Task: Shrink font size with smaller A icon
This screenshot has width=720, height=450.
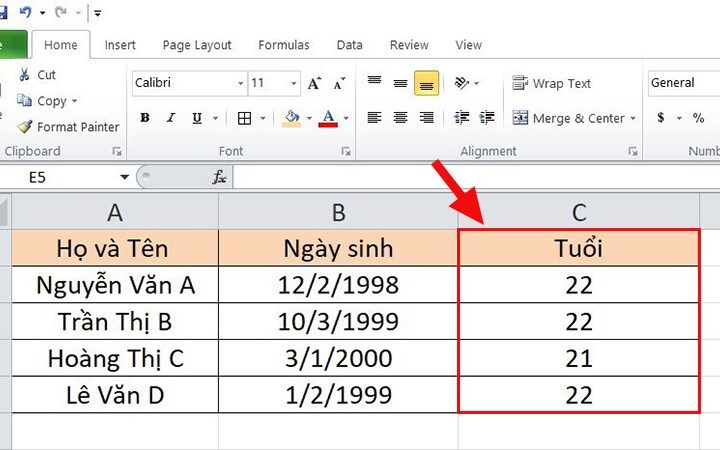Action: tap(339, 83)
